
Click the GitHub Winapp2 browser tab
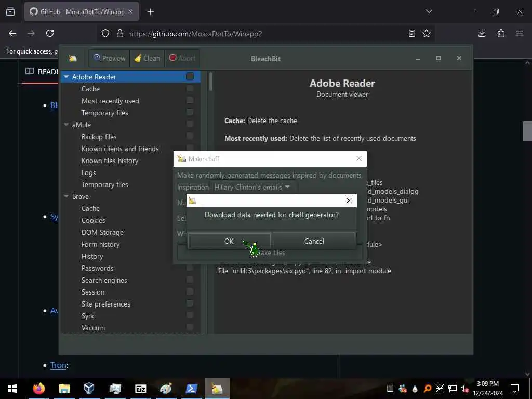click(82, 11)
